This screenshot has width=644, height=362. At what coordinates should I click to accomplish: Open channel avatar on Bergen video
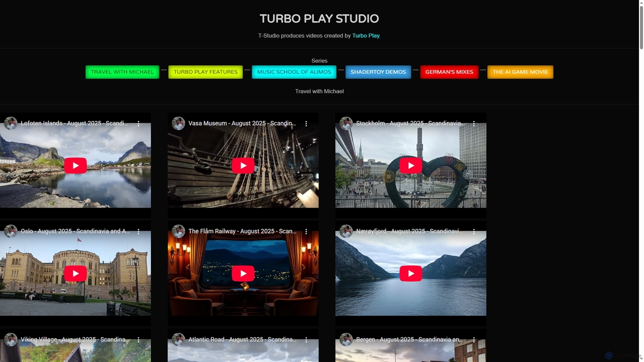click(346, 339)
